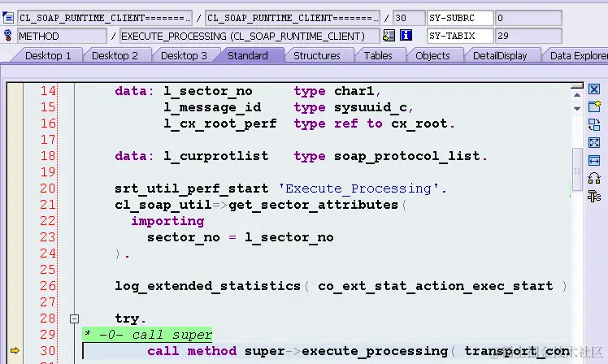Click line number 14 in the gutter

click(48, 91)
